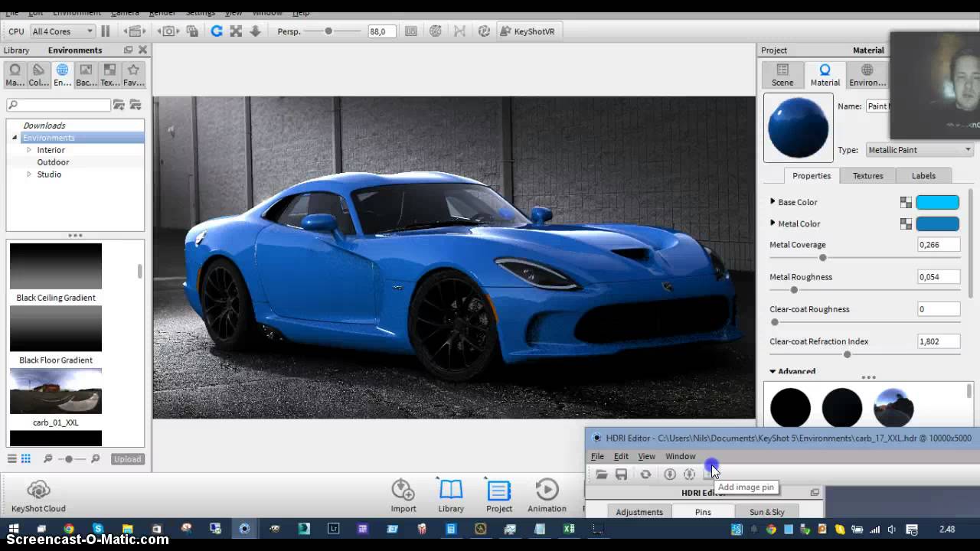The height and width of the screenshot is (551, 980).
Task: Open HDRI Editor View menu
Action: [646, 456]
